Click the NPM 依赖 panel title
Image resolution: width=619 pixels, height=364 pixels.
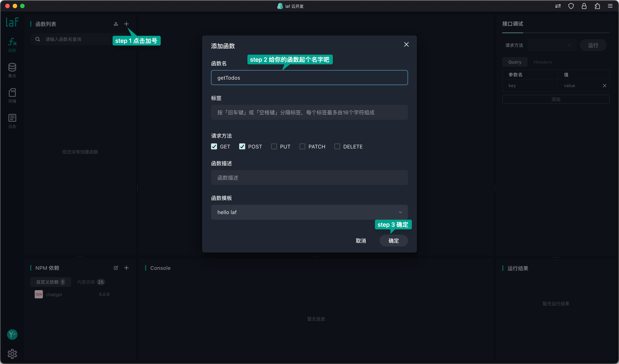47,268
